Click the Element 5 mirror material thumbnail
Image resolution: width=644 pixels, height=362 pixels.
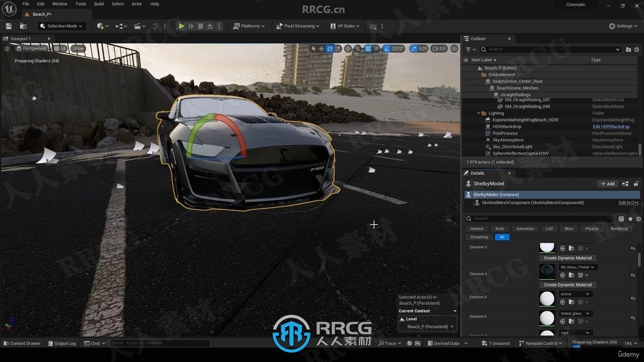click(x=547, y=299)
